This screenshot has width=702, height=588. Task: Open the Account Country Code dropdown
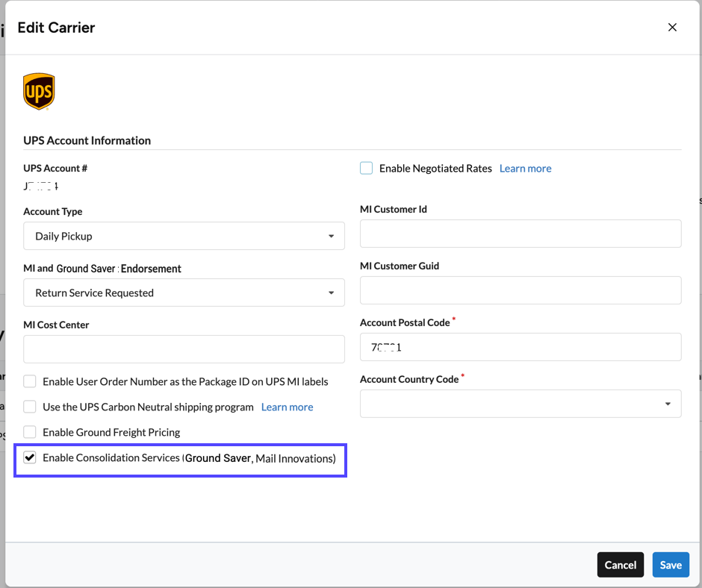click(521, 404)
